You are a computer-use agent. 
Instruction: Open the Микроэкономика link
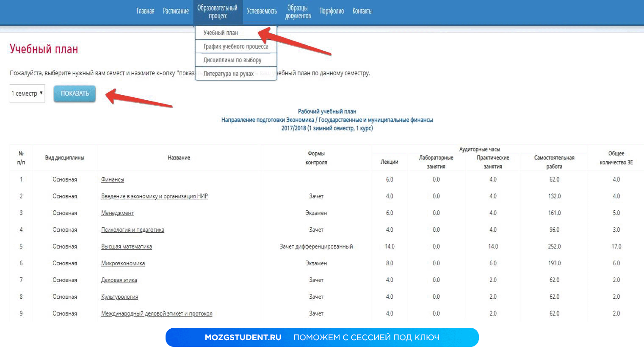click(123, 263)
